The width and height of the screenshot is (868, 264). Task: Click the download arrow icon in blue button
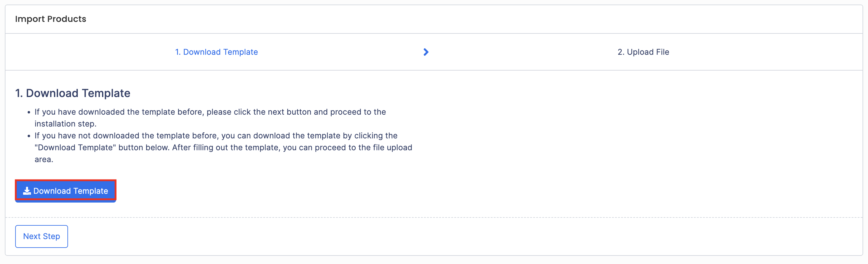(27, 191)
